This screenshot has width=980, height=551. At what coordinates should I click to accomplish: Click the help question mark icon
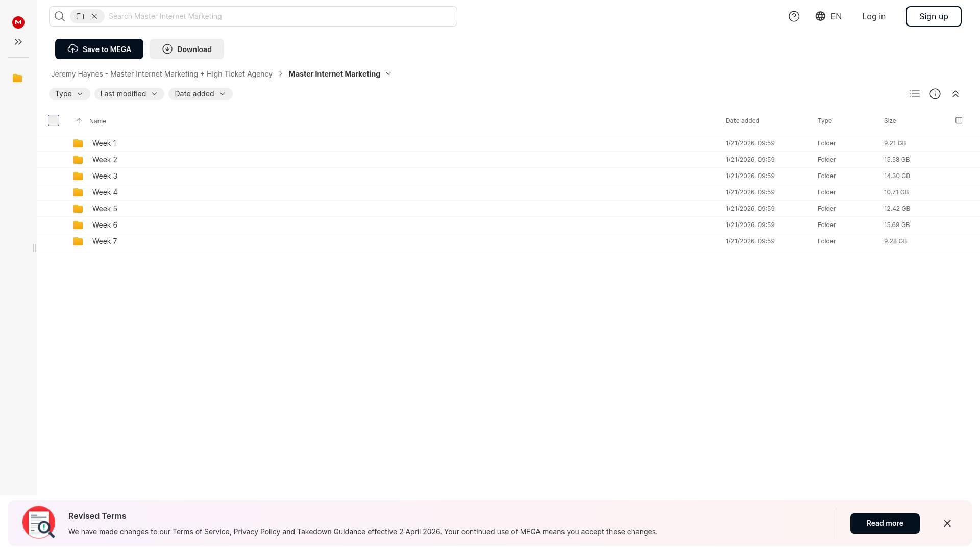[x=794, y=16]
